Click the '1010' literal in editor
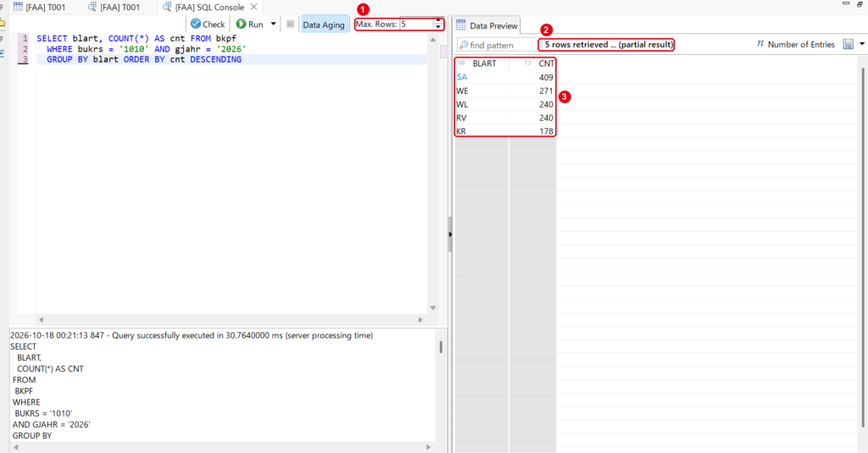868x453 pixels. 135,48
